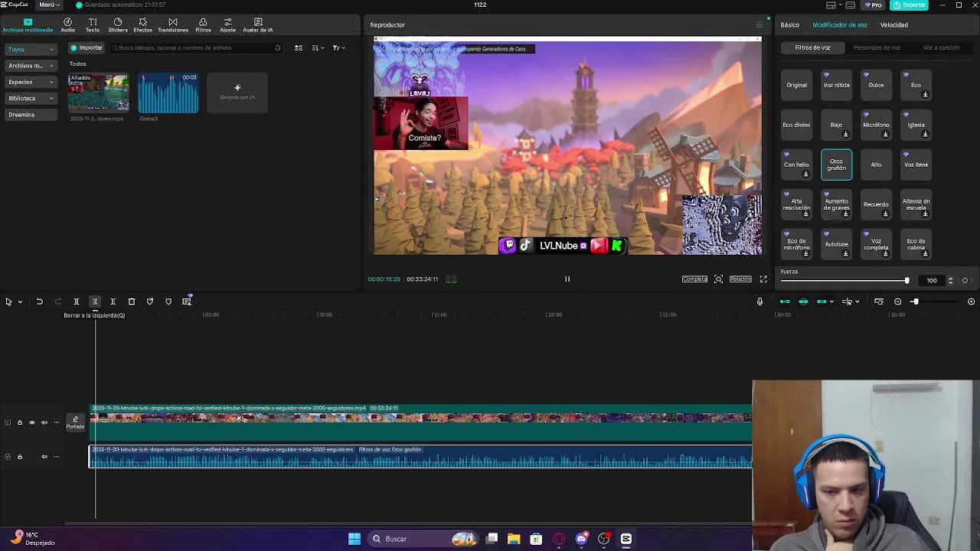Mute the audio track speaker

click(x=44, y=457)
